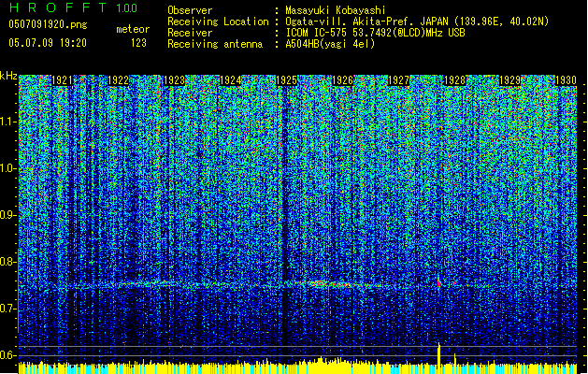Screen dimensions: 588x374
Task: Click the 0.7 kHz axis label
Action: (8, 309)
